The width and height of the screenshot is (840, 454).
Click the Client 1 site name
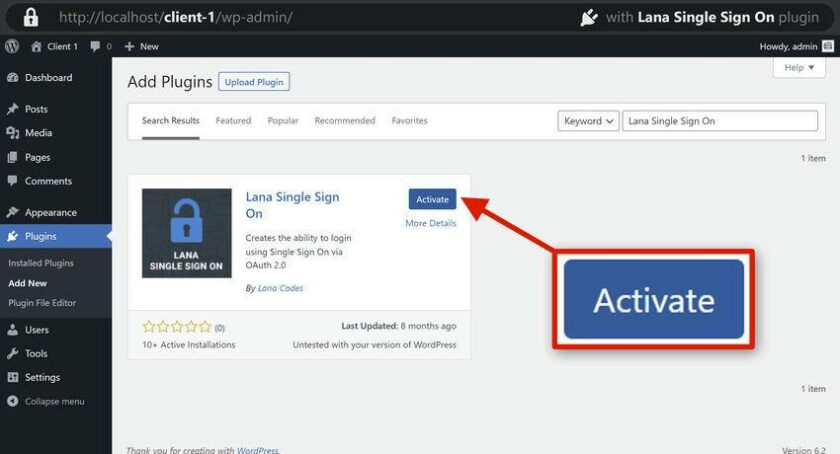[62, 47]
